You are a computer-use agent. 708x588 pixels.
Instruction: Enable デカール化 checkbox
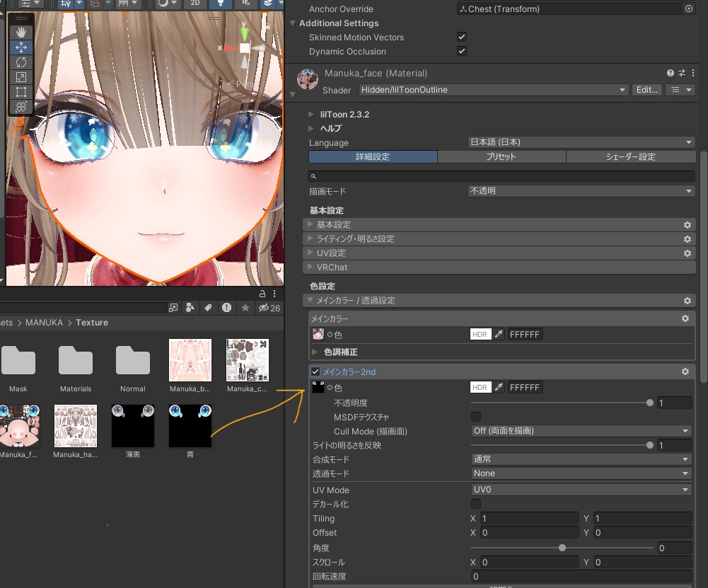pos(476,504)
